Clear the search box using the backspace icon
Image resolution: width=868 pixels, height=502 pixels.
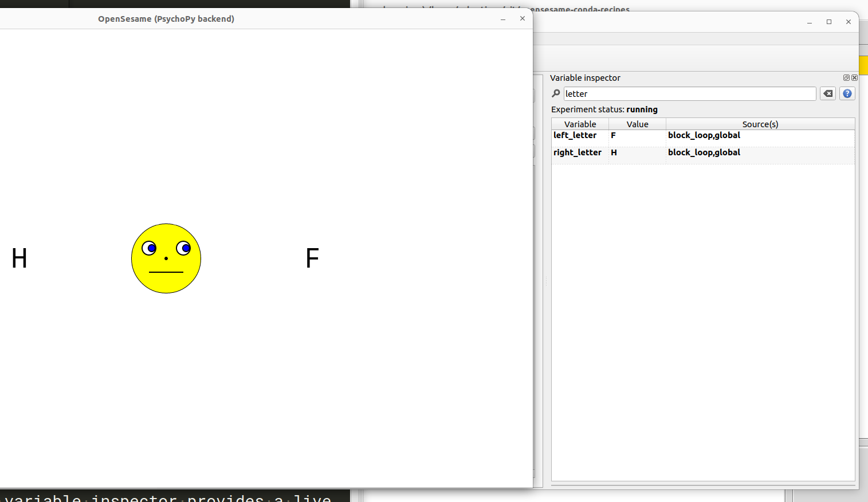[827, 93]
